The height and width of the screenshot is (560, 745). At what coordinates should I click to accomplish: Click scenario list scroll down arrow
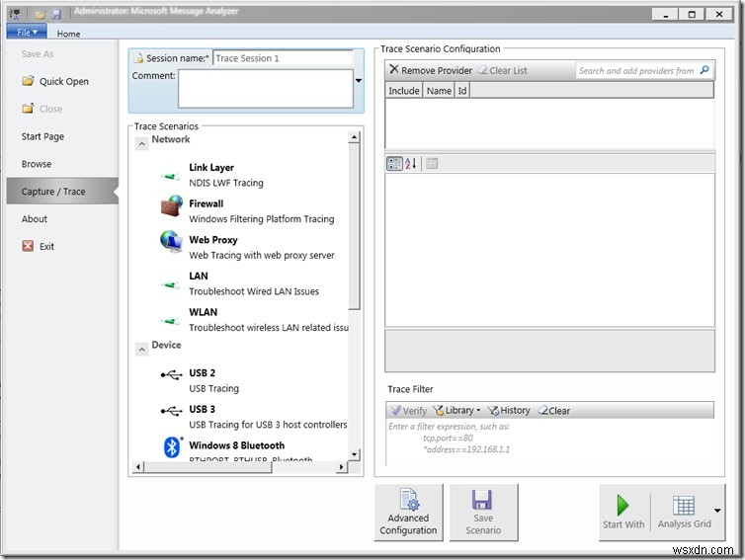point(354,454)
